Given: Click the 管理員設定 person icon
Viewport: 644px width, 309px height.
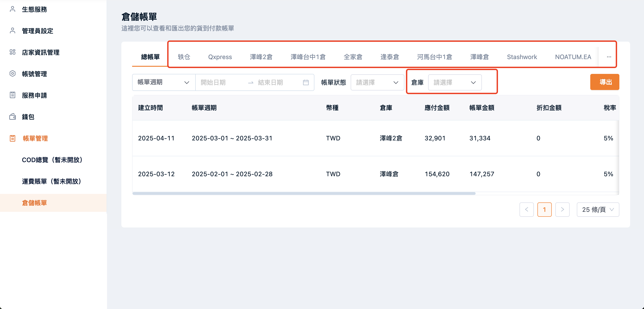Looking at the screenshot, I should tap(13, 30).
